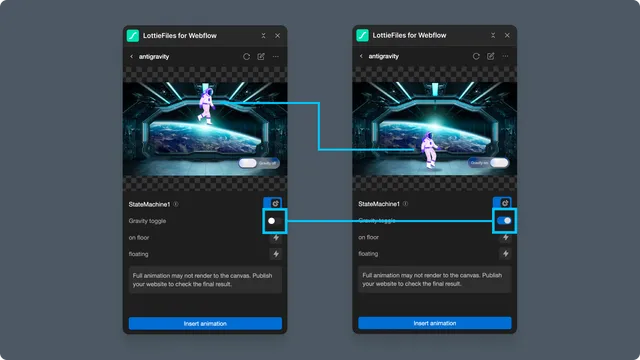Open edit icon in right panel
Image resolution: width=640 pixels, height=360 pixels.
[491, 56]
